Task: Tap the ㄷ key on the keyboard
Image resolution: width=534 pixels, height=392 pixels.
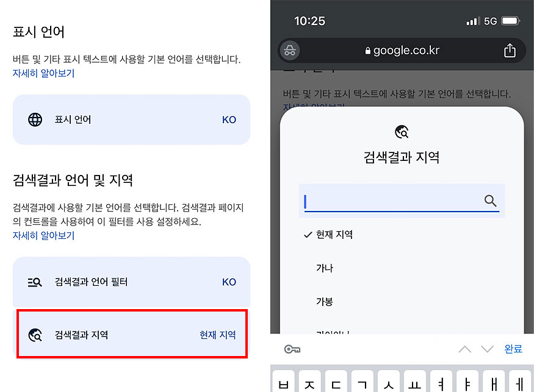Action: tap(336, 382)
